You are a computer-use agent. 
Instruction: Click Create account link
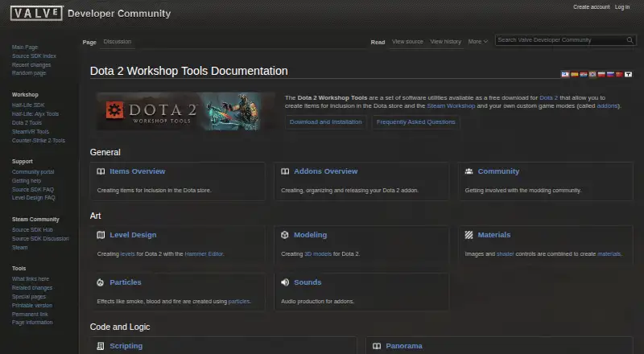[592, 7]
